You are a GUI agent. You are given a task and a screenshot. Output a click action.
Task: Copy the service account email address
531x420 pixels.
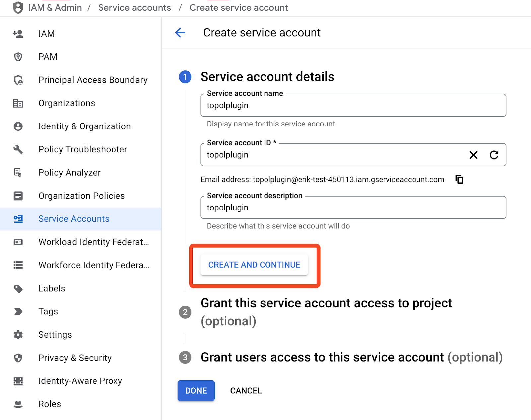(459, 179)
